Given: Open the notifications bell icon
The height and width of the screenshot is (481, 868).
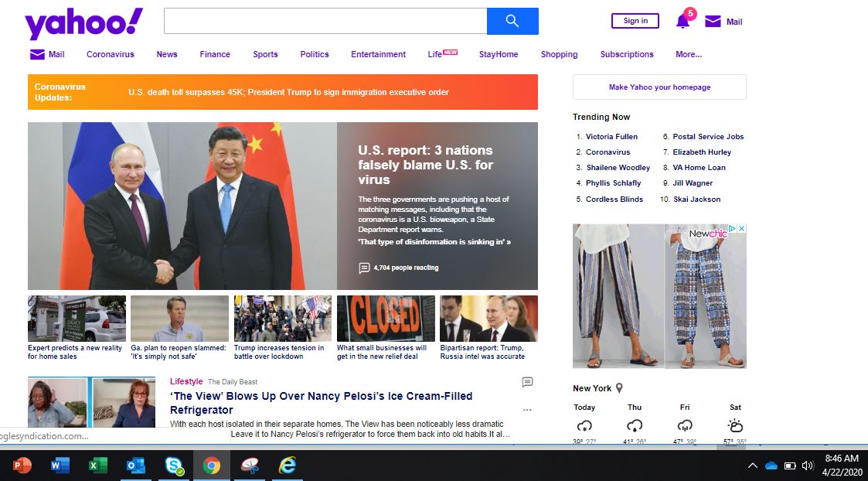Looking at the screenshot, I should tap(682, 21).
